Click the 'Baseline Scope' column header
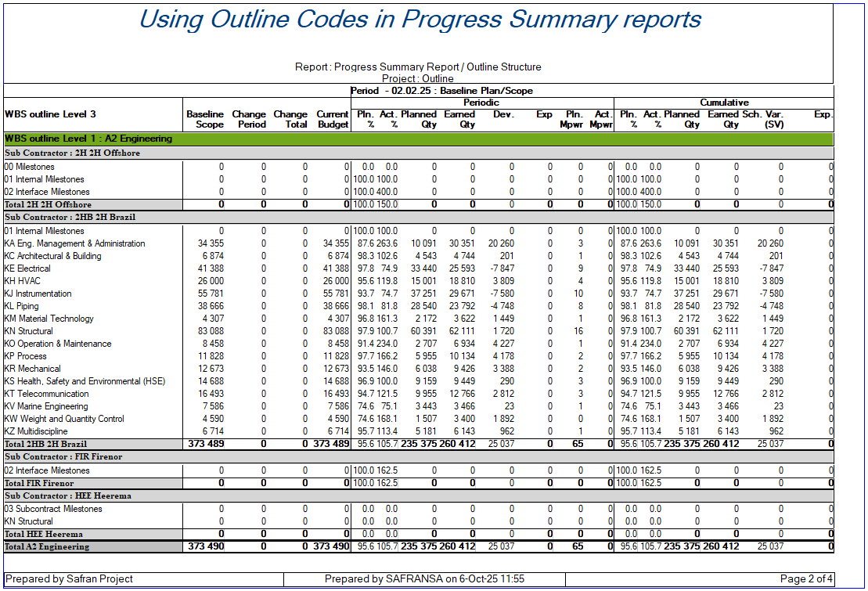This screenshot has width=868, height=591. (204, 119)
